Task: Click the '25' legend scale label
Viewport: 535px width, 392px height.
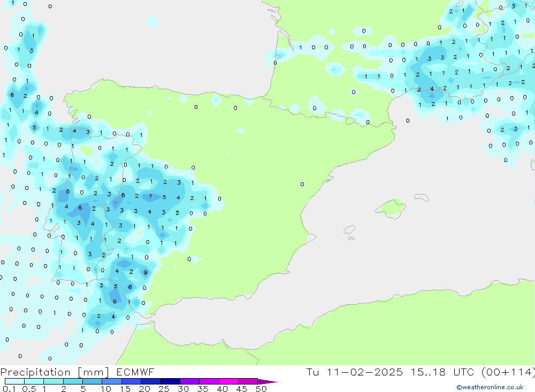Action: 164,389
